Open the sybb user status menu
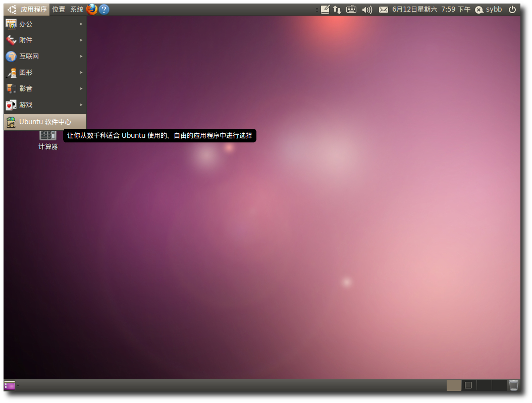 [488, 10]
